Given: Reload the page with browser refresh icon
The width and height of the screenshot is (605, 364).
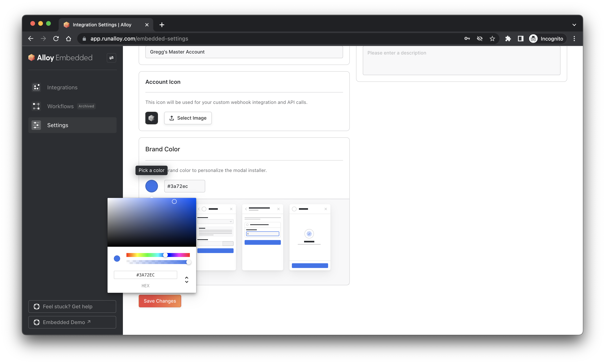Looking at the screenshot, I should coord(56,39).
